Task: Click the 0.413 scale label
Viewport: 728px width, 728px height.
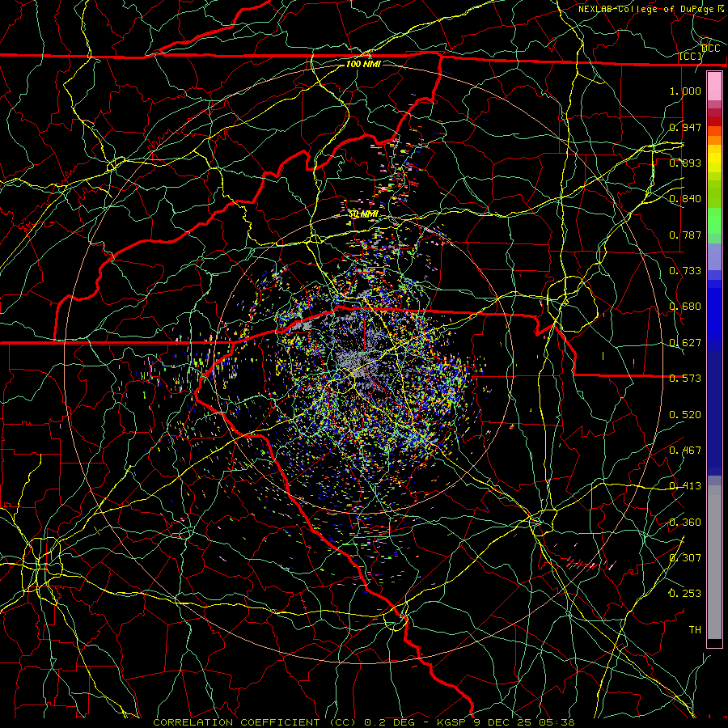Action: pos(685,486)
